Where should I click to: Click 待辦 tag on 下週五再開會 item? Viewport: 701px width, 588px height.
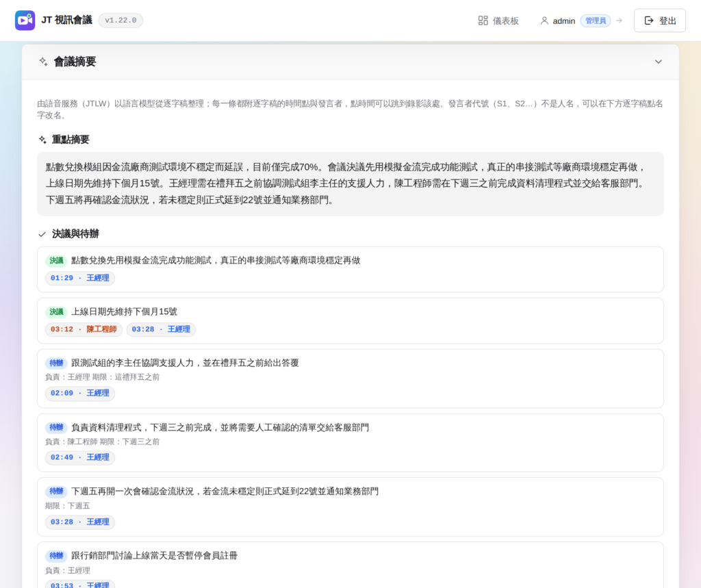pos(56,491)
